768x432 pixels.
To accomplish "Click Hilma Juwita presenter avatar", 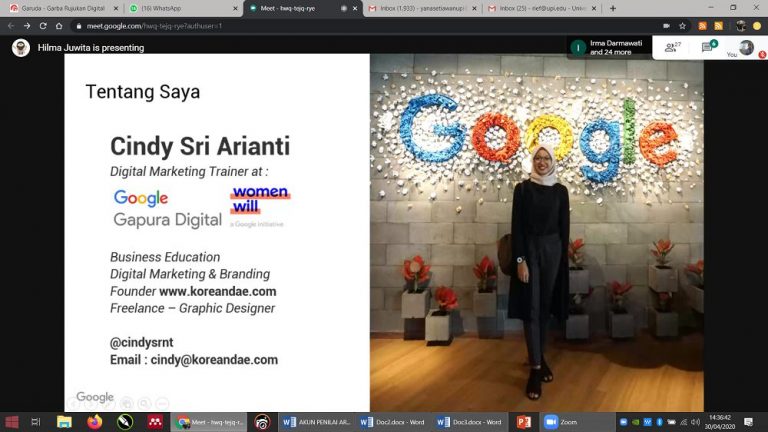I will point(21,48).
